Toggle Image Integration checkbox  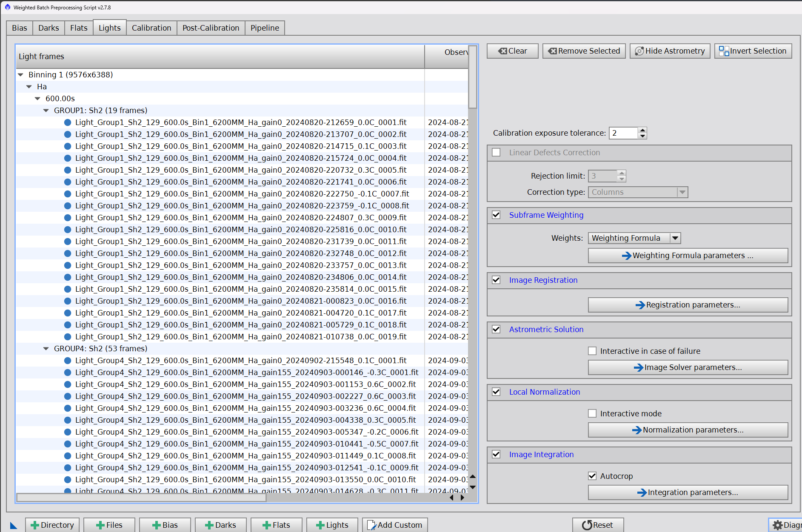tap(496, 454)
